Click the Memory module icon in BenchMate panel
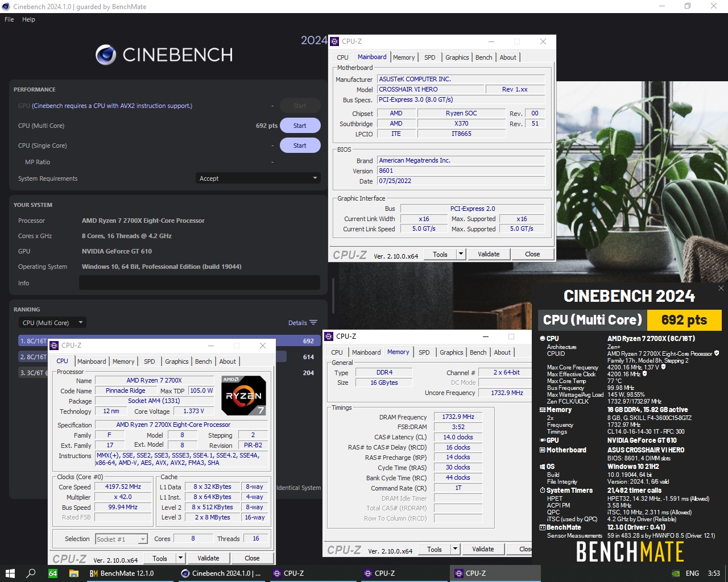728x582 pixels. click(x=543, y=410)
